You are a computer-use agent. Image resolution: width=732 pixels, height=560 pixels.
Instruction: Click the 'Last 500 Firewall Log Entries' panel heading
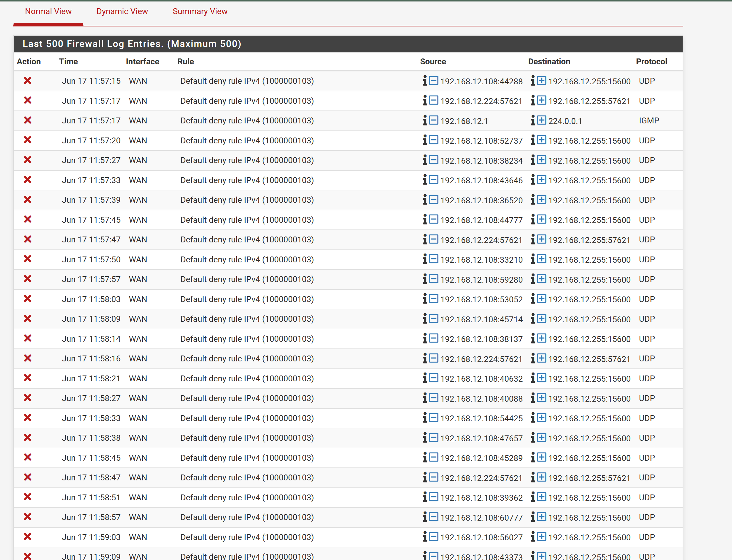pos(348,44)
